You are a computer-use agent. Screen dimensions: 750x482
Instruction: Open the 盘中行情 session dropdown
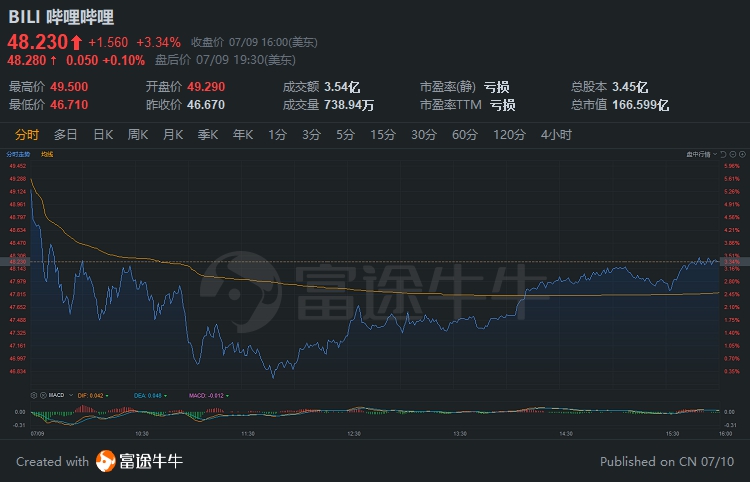pos(699,155)
